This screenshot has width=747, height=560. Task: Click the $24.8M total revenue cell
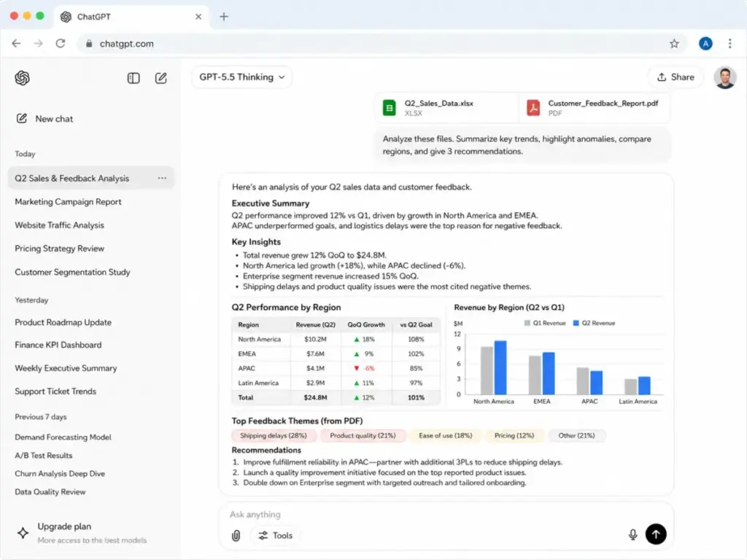click(x=315, y=397)
